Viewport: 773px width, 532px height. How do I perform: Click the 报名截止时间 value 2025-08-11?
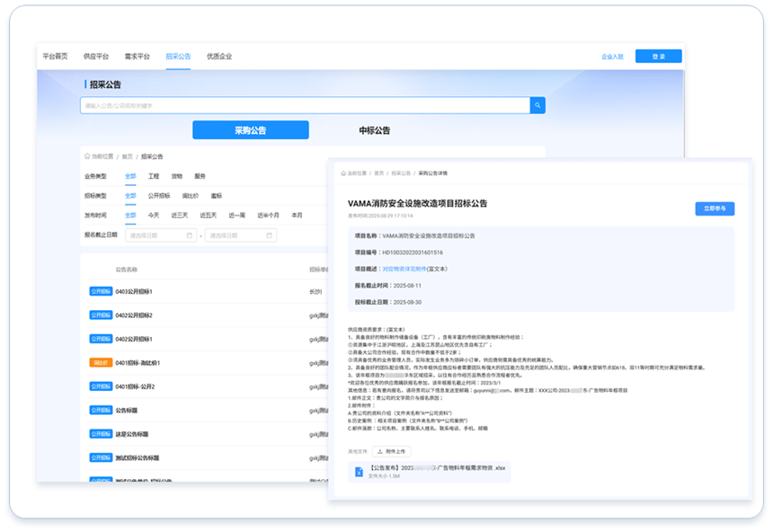pyautogui.click(x=407, y=286)
